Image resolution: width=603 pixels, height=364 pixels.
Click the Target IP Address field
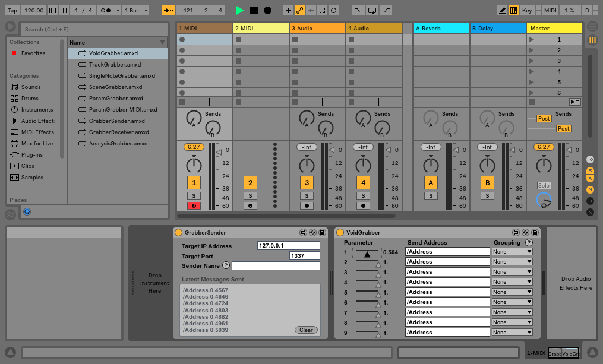(x=288, y=246)
